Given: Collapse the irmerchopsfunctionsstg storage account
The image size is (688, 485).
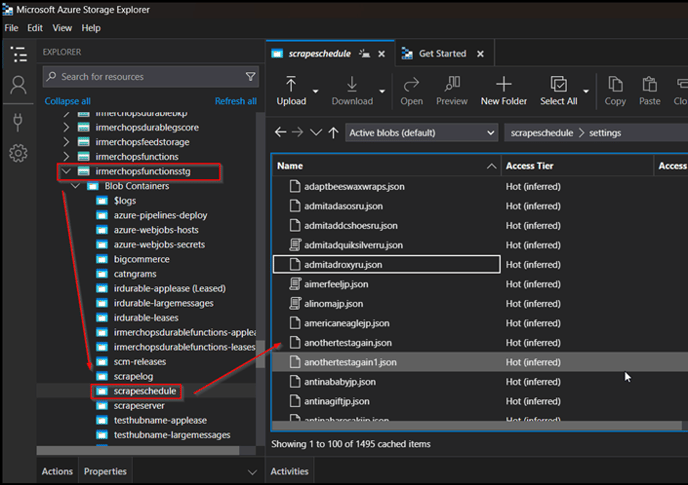Looking at the screenshot, I should 66,171.
